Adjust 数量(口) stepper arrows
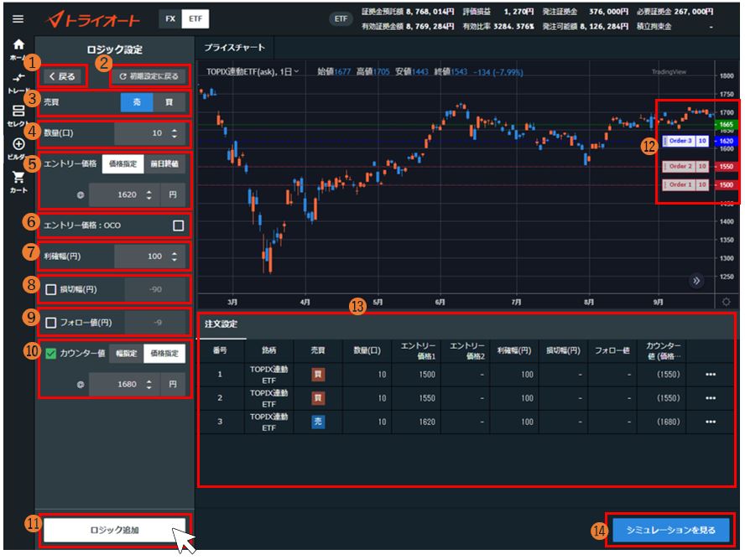This screenshot has height=560, width=745. 175,133
